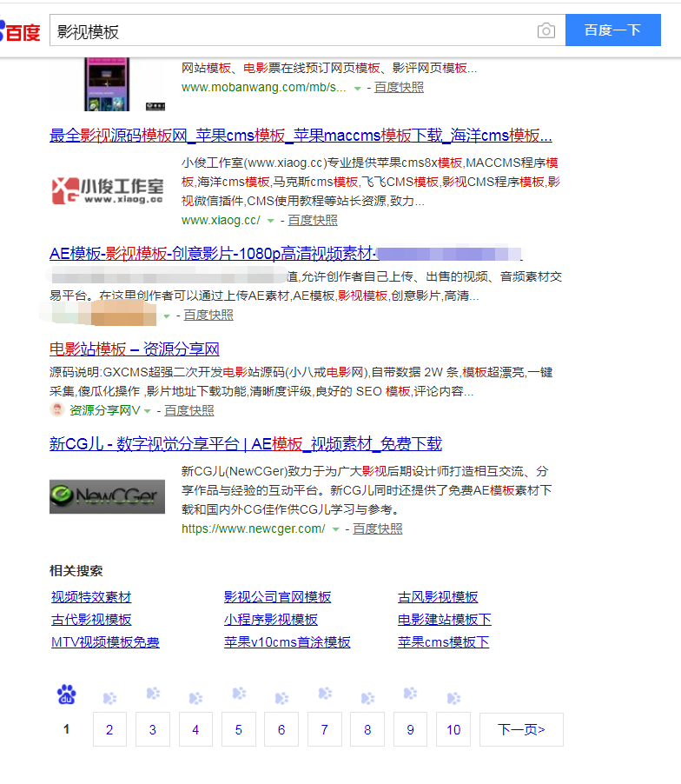Click current page number 1

[x=66, y=729]
